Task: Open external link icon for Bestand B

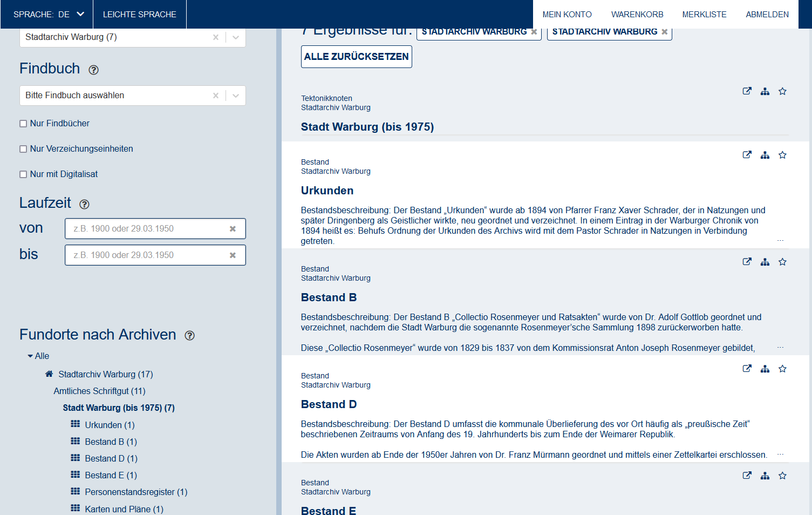Action: (x=747, y=262)
